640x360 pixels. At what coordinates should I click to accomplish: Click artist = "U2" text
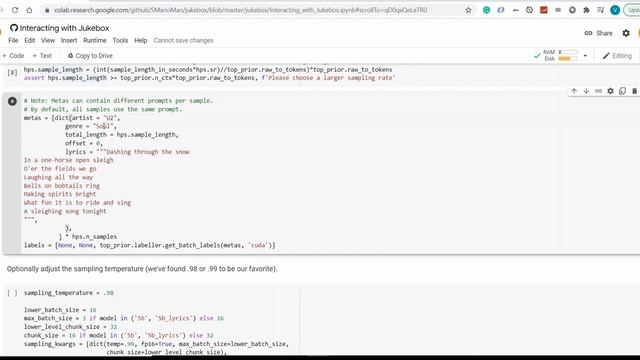(x=95, y=118)
